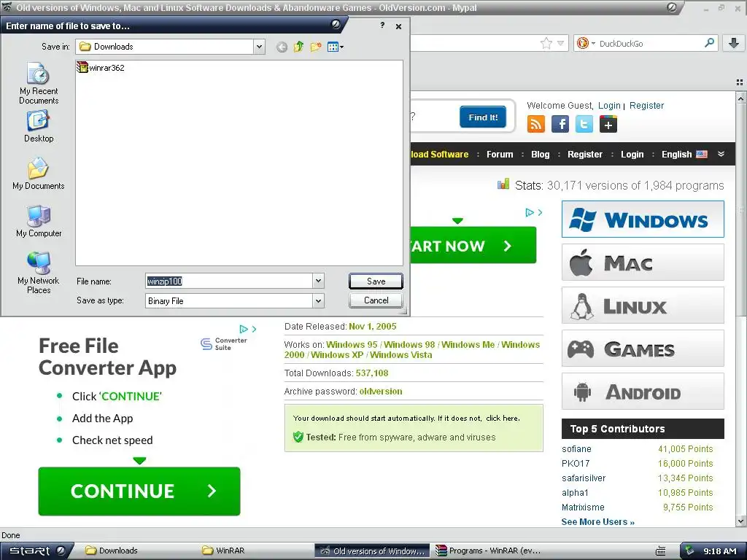747x560 pixels.
Task: Click the Cancel button in save dialog
Action: click(x=376, y=300)
